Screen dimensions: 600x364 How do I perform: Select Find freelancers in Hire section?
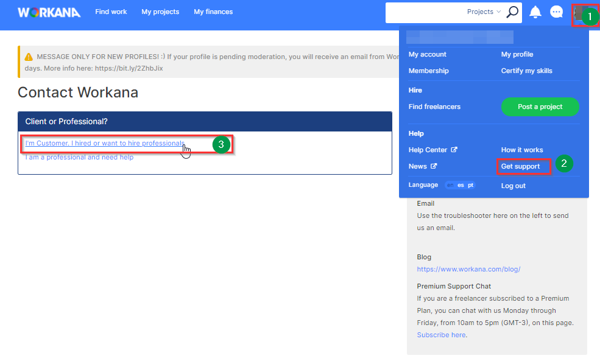point(434,107)
